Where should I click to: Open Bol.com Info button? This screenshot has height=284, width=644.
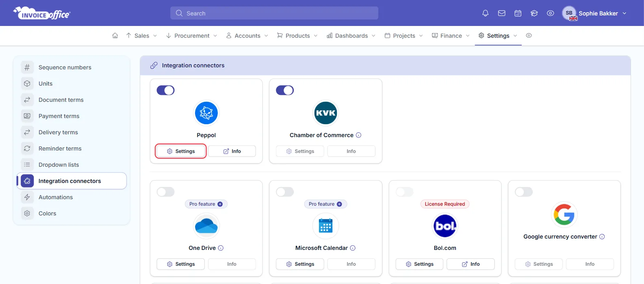pos(471,264)
